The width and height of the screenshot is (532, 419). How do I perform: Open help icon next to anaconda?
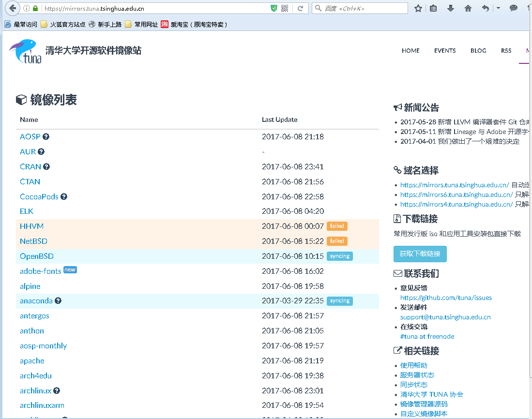58,300
